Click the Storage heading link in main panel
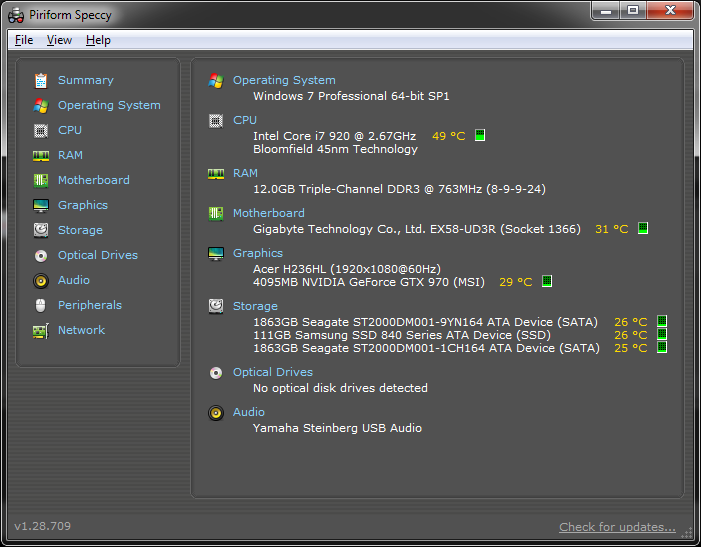701x547 pixels. pyautogui.click(x=255, y=307)
